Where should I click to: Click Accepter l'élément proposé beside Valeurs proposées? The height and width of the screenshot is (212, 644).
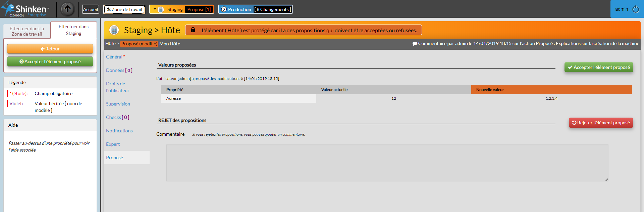click(599, 67)
